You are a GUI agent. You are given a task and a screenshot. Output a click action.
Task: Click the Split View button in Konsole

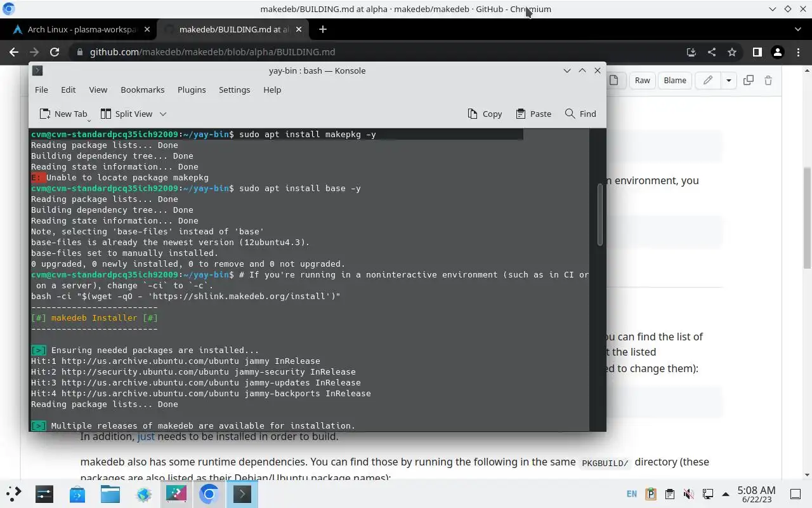coord(126,114)
